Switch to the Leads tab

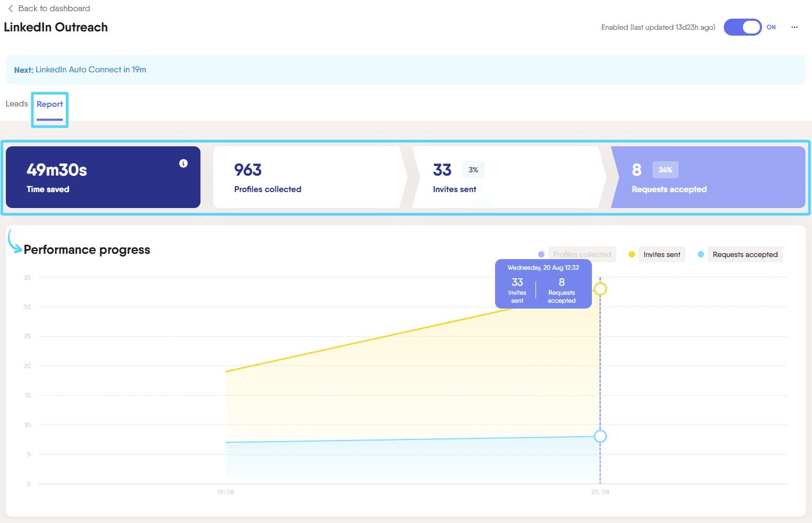click(16, 104)
